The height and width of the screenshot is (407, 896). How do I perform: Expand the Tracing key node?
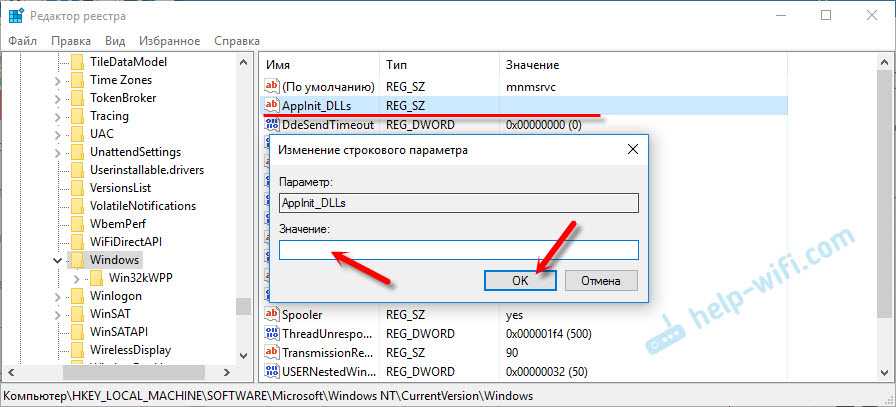tap(58, 116)
